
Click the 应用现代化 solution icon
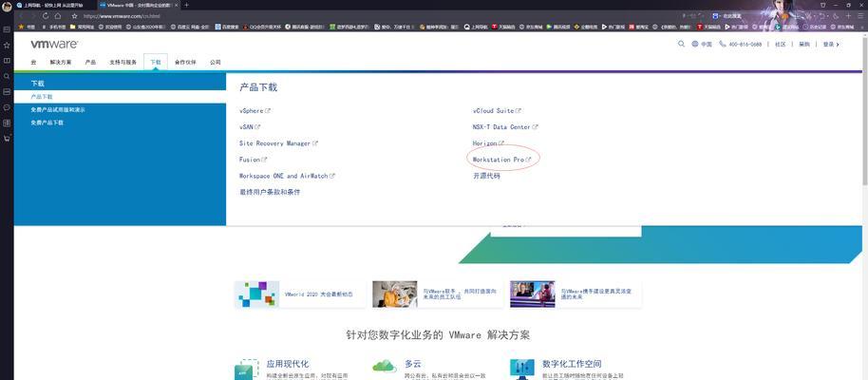246,369
